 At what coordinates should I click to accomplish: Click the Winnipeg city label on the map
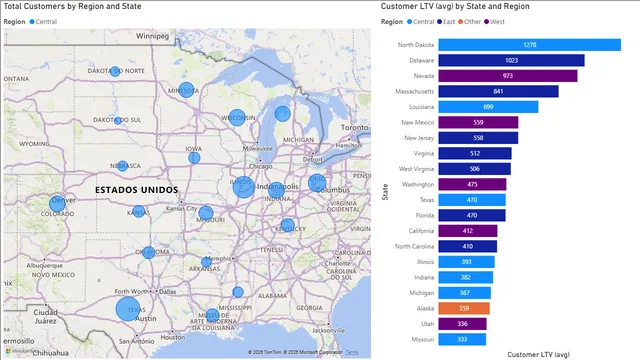152,36
